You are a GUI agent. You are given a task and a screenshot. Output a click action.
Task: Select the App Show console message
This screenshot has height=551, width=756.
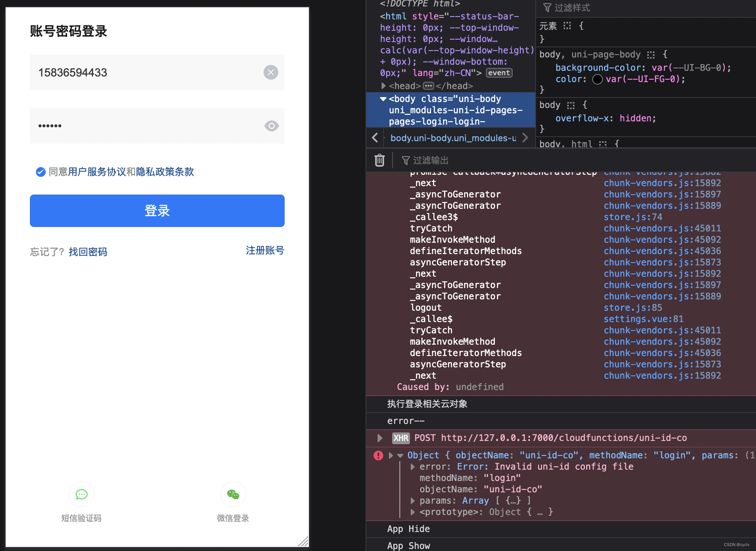(408, 546)
